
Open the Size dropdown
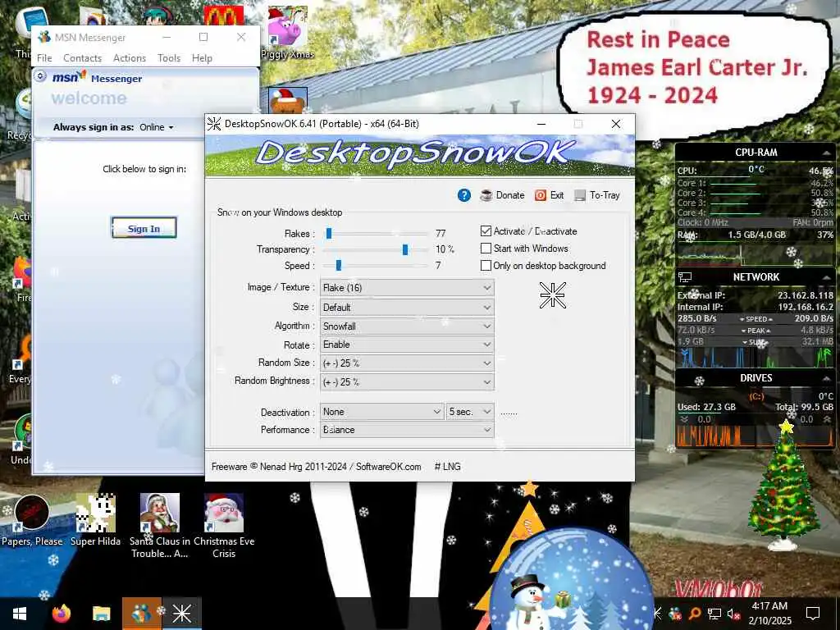coord(407,307)
